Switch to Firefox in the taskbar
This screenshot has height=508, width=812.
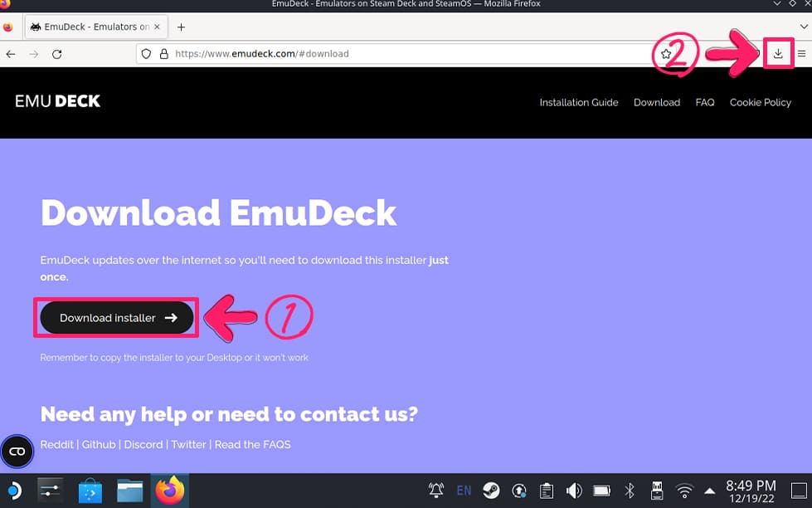click(x=170, y=491)
